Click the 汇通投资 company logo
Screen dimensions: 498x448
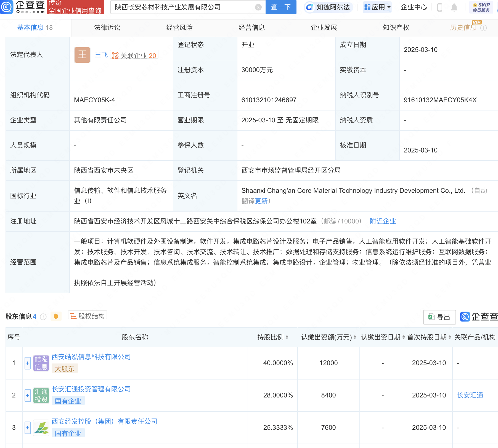tap(41, 396)
